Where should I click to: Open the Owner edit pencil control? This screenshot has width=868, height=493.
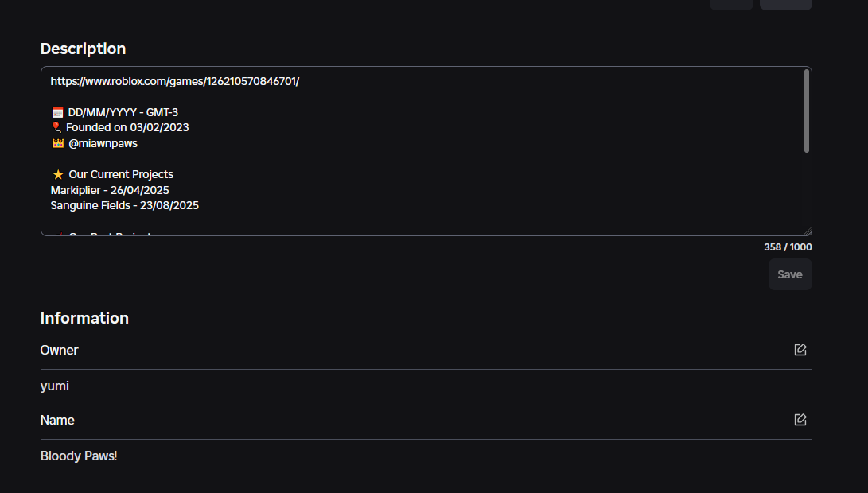[x=800, y=349]
